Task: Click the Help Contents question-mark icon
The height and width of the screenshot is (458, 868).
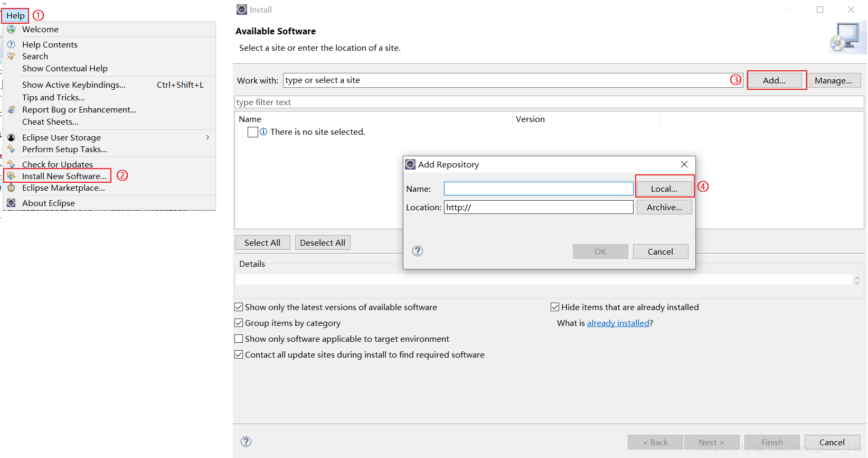Action: [11, 44]
